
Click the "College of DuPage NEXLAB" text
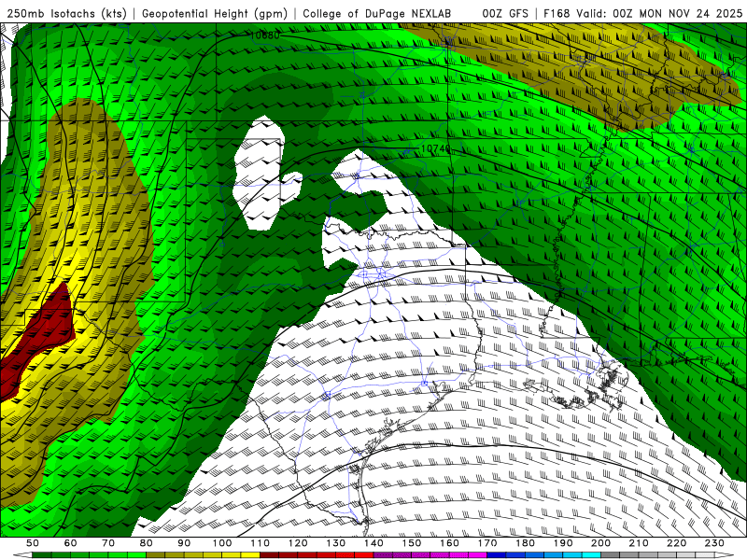[x=376, y=14]
